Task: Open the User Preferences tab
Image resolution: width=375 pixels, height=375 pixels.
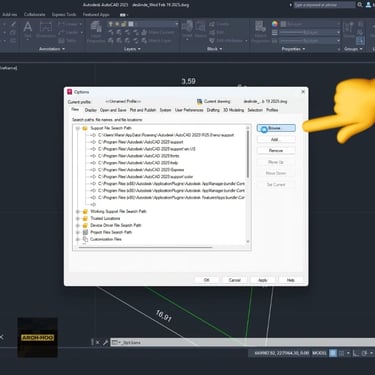Action: [x=189, y=110]
